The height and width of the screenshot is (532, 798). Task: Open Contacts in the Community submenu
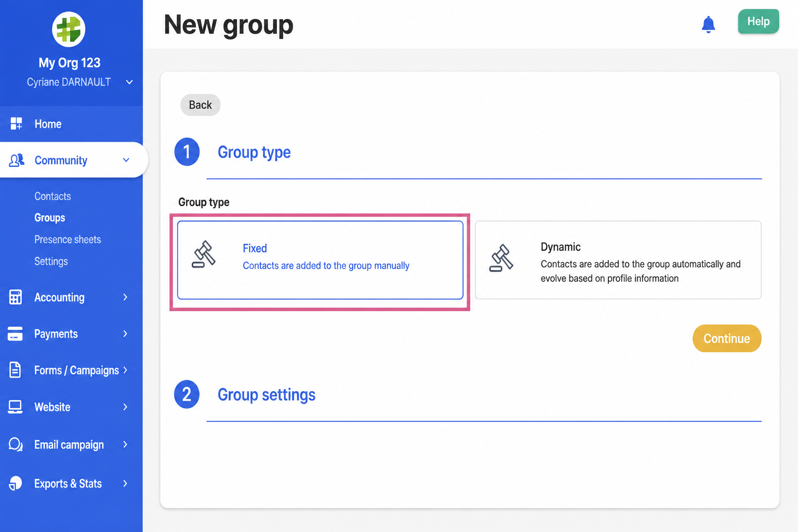52,196
